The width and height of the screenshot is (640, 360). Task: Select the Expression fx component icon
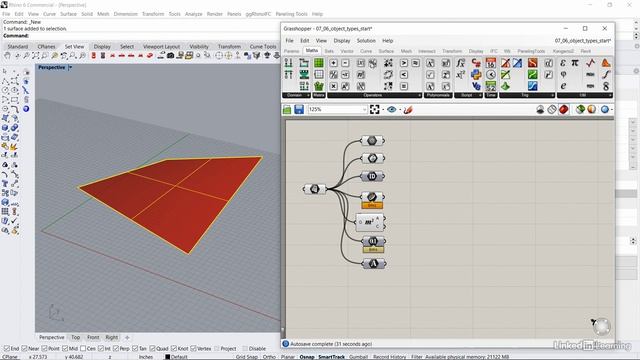460,63
